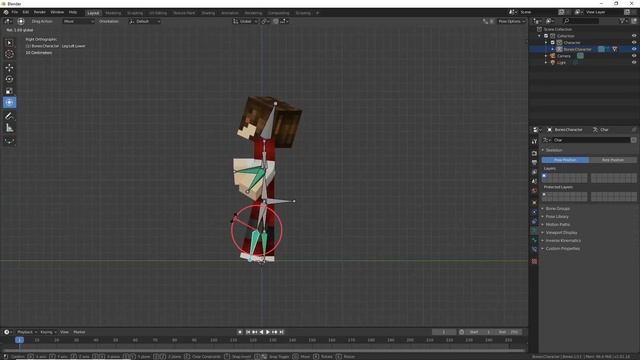Open the Orientation Default dropdown
Image resolution: width=640 pixels, height=360 pixels.
pos(144,21)
